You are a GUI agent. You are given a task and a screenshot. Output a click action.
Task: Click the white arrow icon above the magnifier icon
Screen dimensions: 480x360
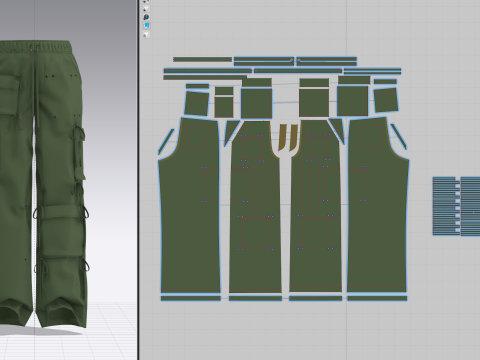click(146, 8)
